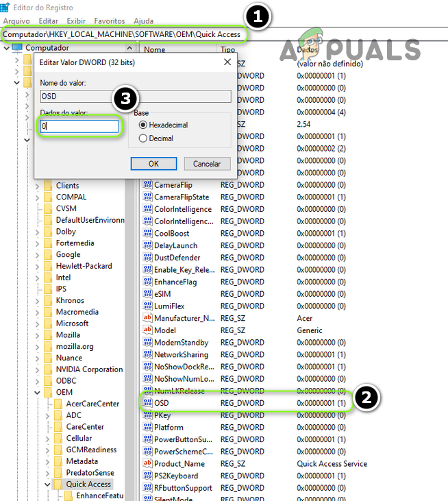
Task: Click the tree scroll-up arrow
Action: pyautogui.click(x=129, y=48)
